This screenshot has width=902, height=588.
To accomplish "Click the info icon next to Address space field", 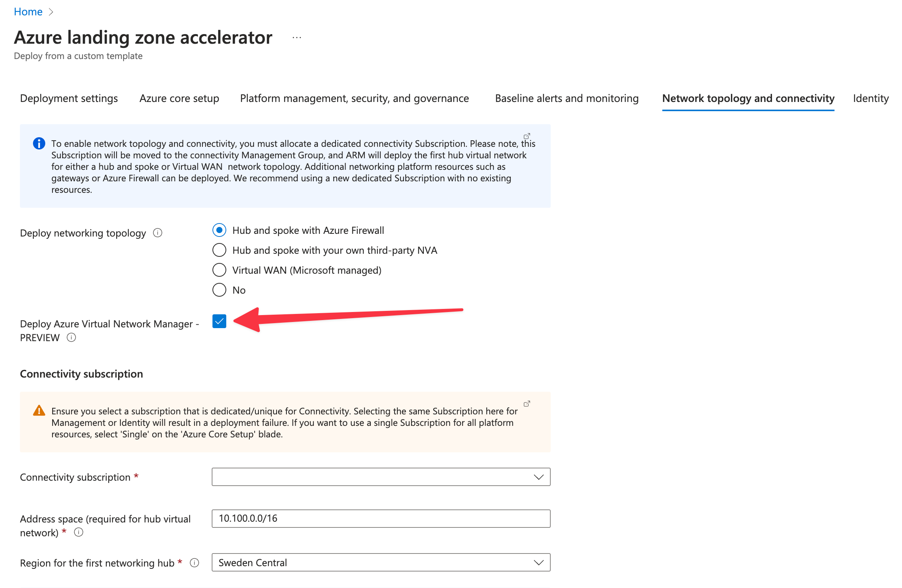I will point(79,532).
